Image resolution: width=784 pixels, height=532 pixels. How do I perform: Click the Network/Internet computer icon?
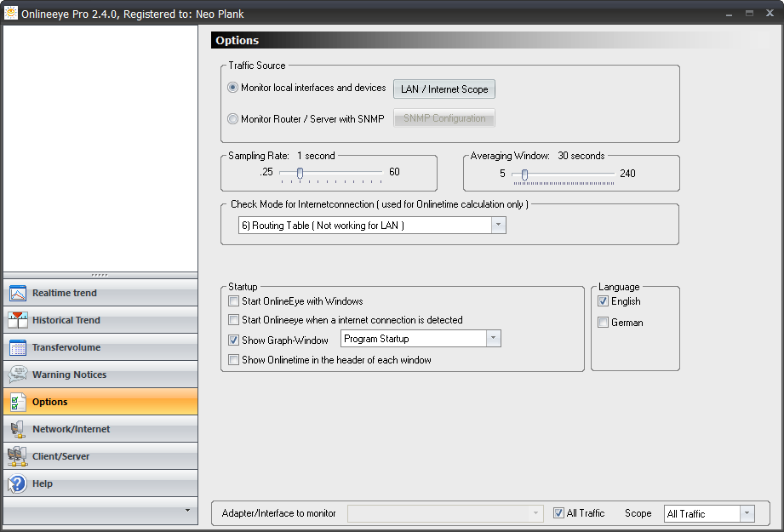[18, 429]
